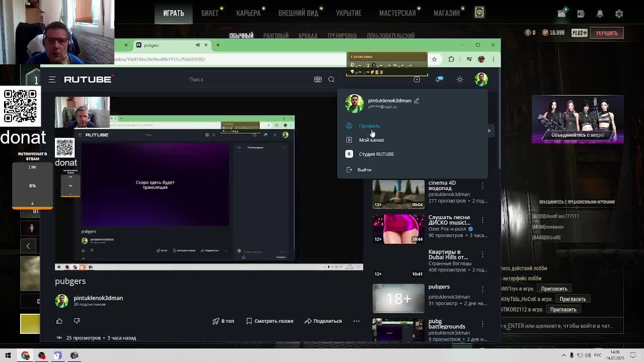
Task: Open RUTUBE notifications bell
Action: (x=439, y=79)
